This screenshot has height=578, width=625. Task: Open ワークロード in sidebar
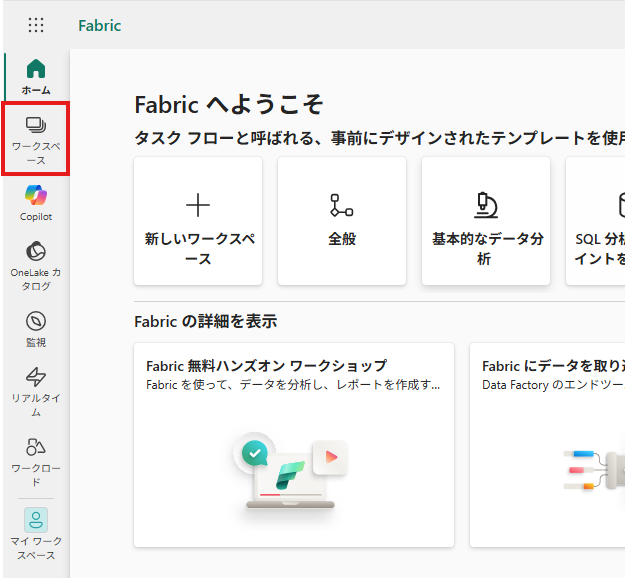click(36, 462)
